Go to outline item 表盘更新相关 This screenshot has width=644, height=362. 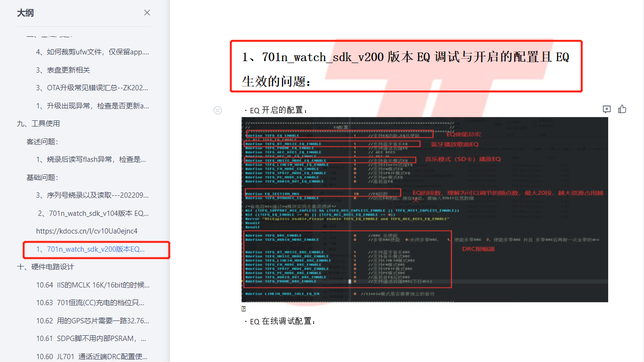(x=63, y=70)
